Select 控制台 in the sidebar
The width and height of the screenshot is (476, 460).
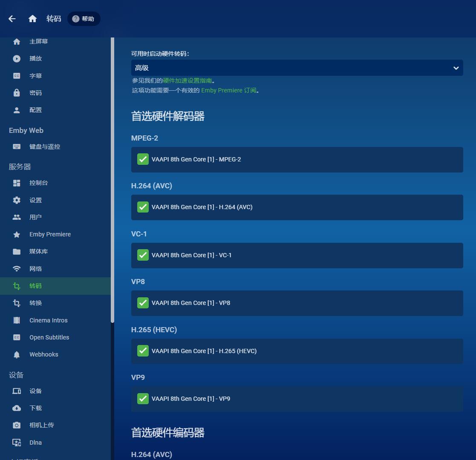[x=38, y=183]
